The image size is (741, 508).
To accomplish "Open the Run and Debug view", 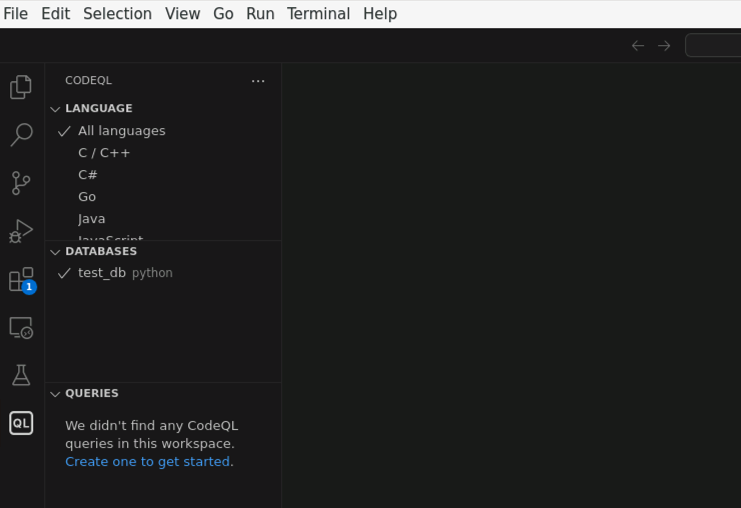I will [x=21, y=231].
